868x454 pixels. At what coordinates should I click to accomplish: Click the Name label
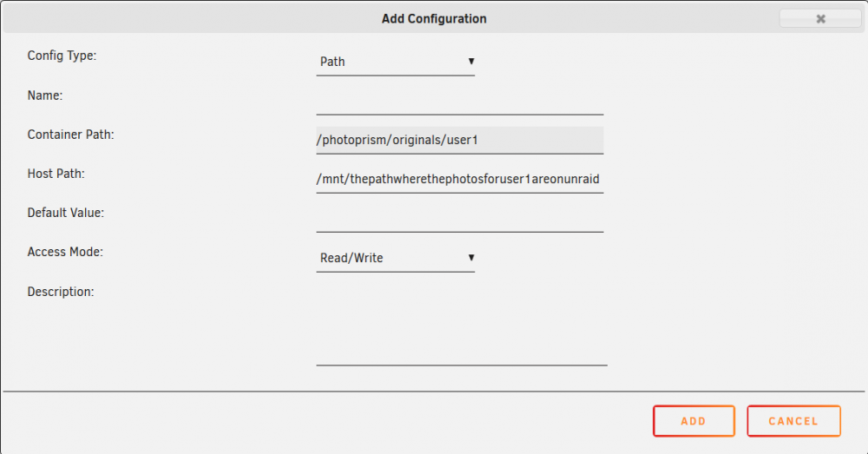coord(45,95)
